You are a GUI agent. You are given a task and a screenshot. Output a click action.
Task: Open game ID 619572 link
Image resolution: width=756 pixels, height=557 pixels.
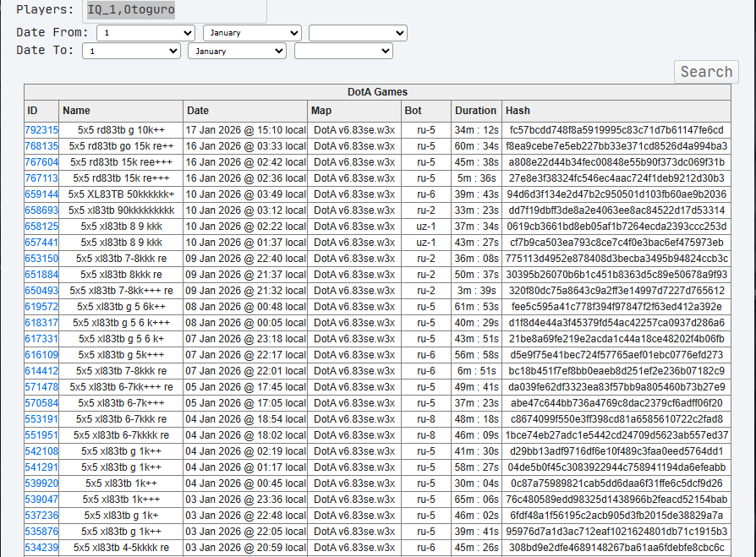[41, 307]
